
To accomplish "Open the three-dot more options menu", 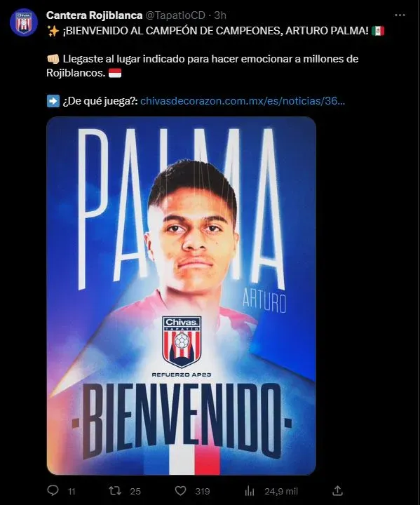I will coord(400,15).
